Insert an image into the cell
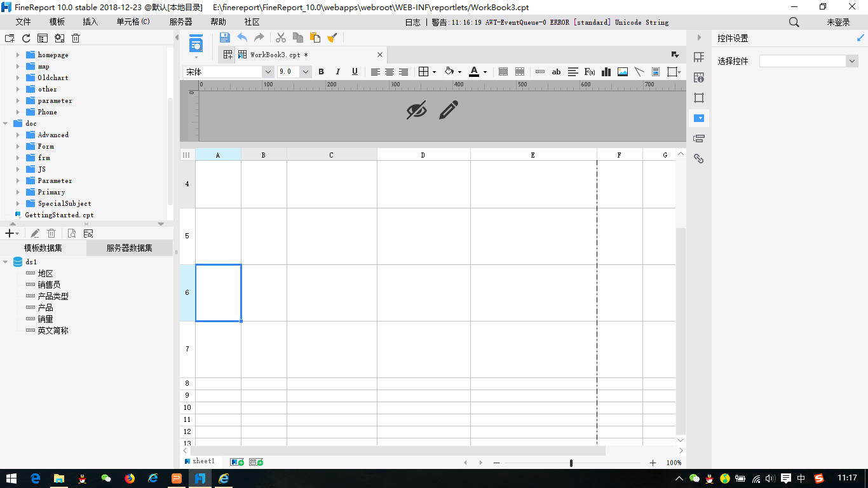868x488 pixels. coord(623,72)
